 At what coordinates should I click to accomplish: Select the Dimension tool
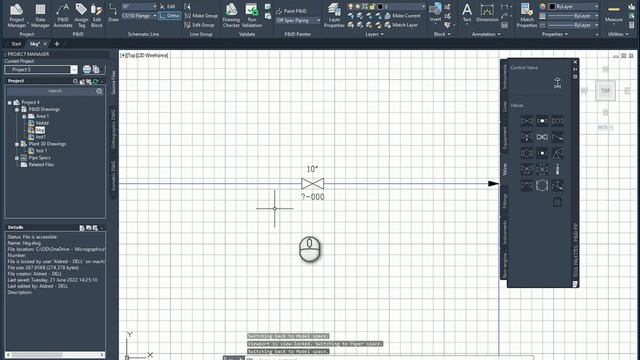click(487, 13)
